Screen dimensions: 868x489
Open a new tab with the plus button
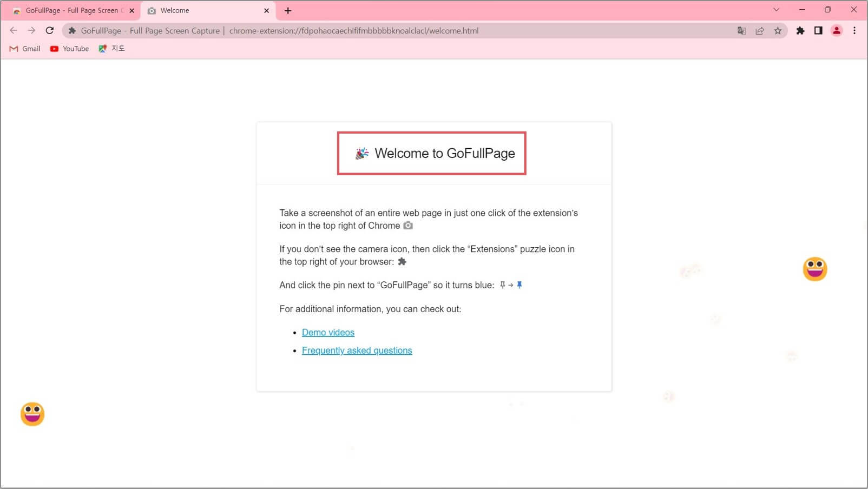(x=288, y=11)
